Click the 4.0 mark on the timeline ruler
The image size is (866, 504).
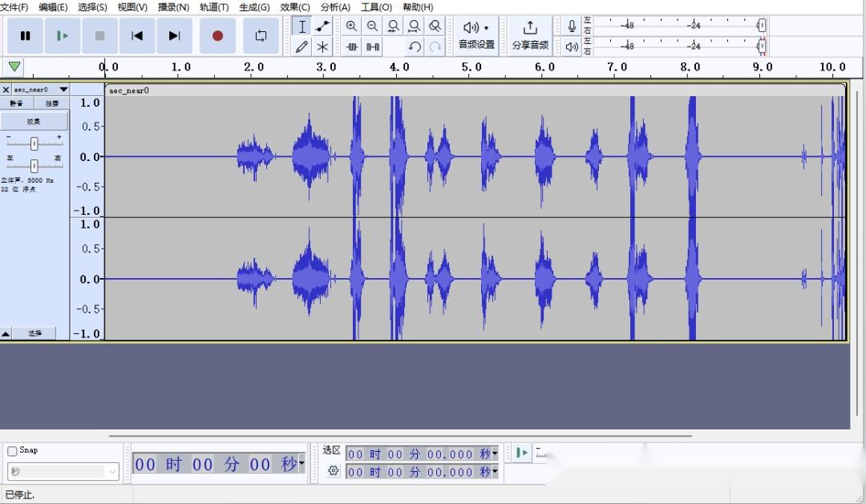[399, 67]
